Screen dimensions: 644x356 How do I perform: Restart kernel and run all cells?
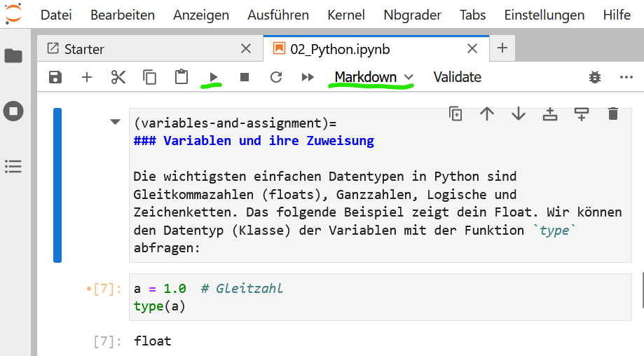pyautogui.click(x=308, y=77)
